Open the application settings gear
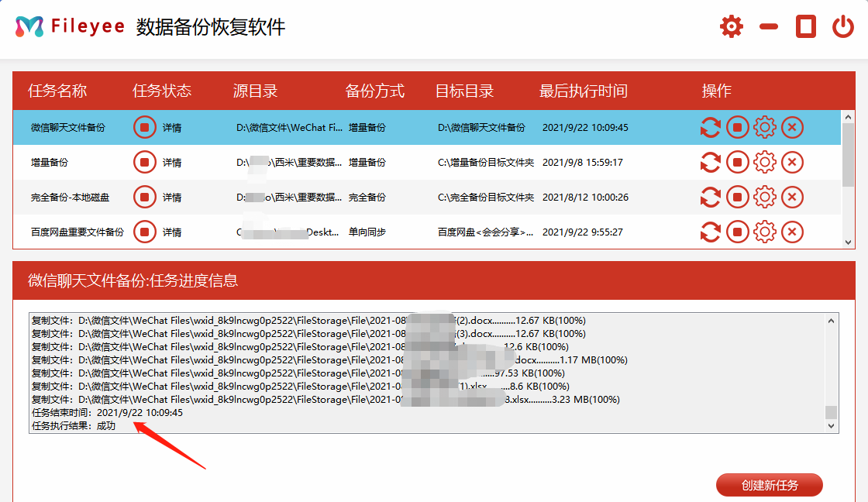The image size is (868, 502). pos(731,26)
